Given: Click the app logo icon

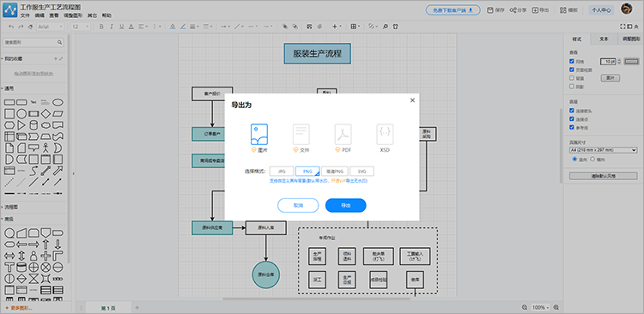Looking at the screenshot, I should pyautogui.click(x=9, y=9).
